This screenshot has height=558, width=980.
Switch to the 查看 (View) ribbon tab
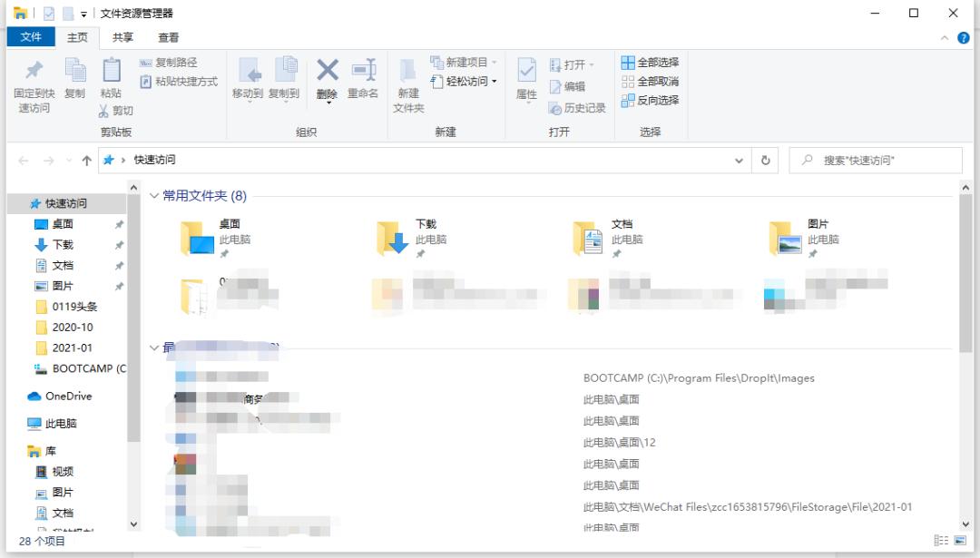tap(171, 37)
